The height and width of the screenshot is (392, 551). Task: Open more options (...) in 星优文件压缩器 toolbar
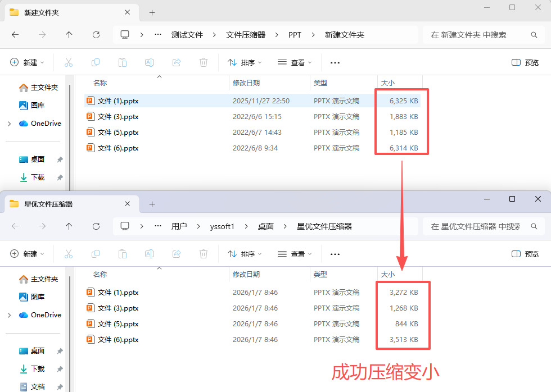tap(335, 254)
